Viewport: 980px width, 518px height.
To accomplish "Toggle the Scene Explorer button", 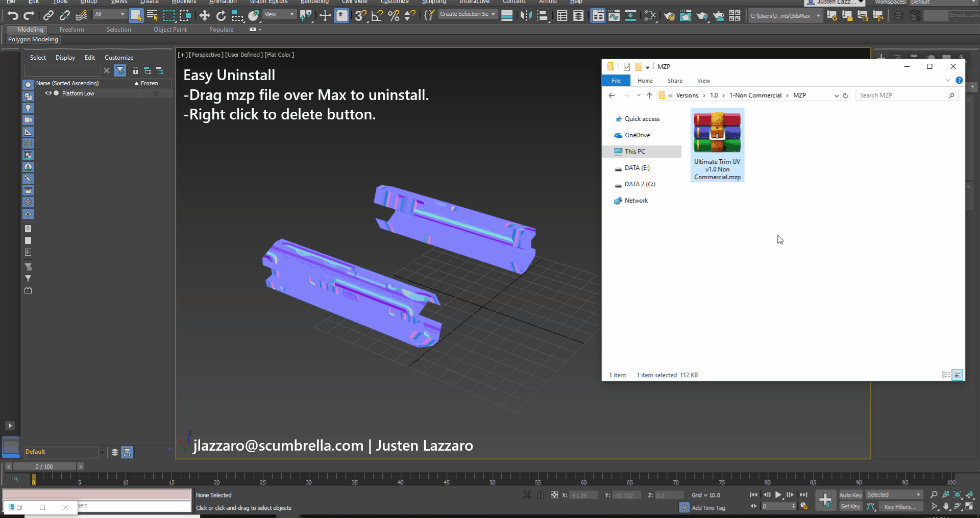I will (x=562, y=15).
